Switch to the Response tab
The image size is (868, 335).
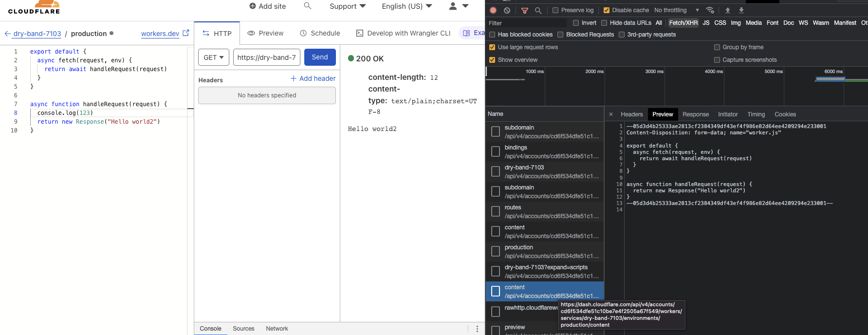696,114
